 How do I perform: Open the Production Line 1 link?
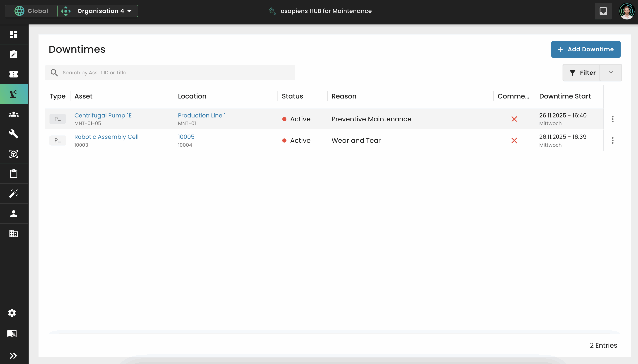[202, 115]
